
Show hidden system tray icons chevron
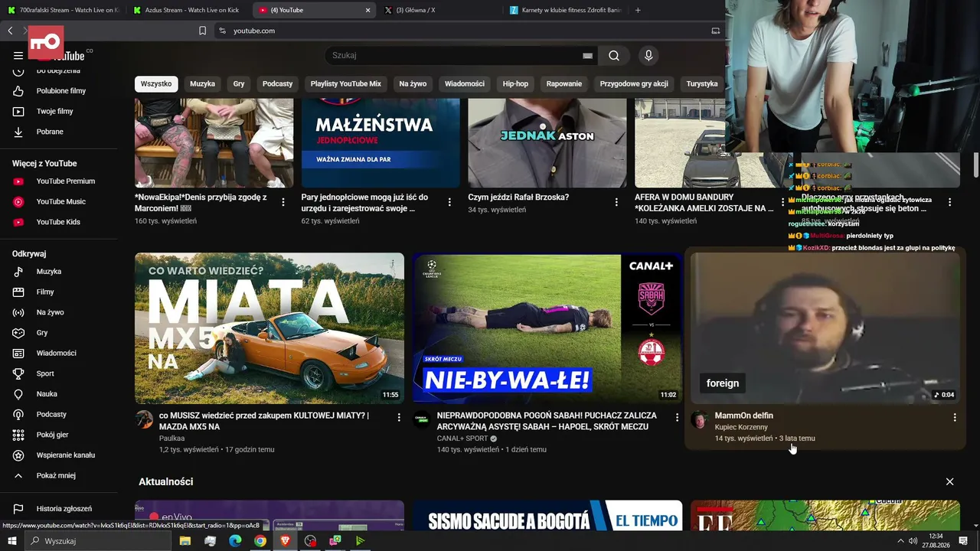901,541
